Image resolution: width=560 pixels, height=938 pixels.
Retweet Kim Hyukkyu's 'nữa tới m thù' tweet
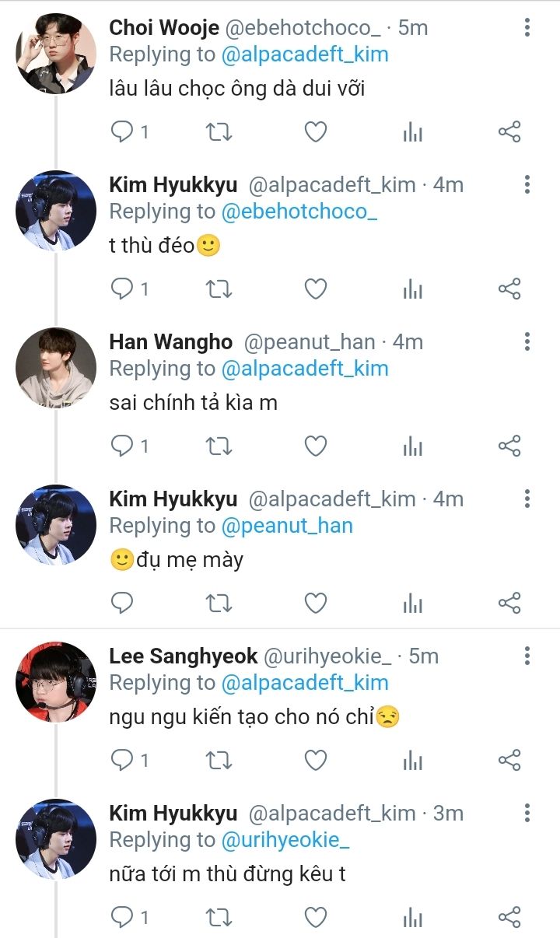[219, 917]
